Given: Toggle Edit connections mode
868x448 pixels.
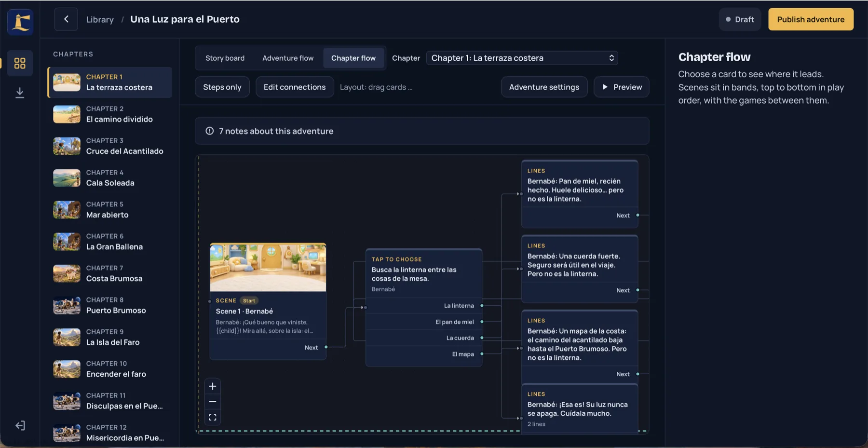Looking at the screenshot, I should 295,87.
